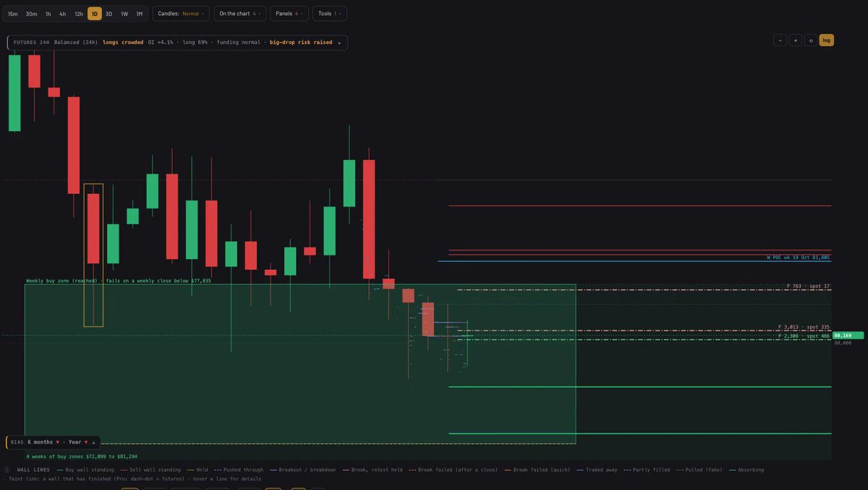Select the active 1D timeframe
Screen dimensions: 868x490
click(x=95, y=14)
